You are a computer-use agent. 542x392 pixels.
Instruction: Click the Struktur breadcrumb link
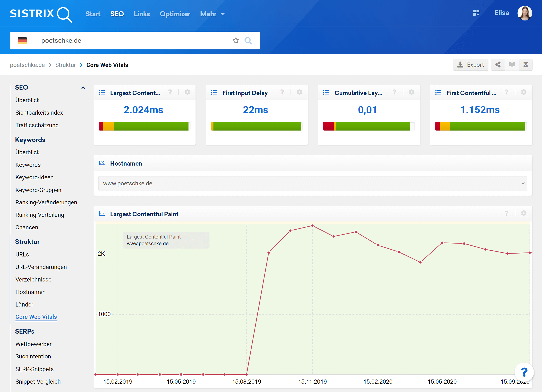(x=65, y=65)
